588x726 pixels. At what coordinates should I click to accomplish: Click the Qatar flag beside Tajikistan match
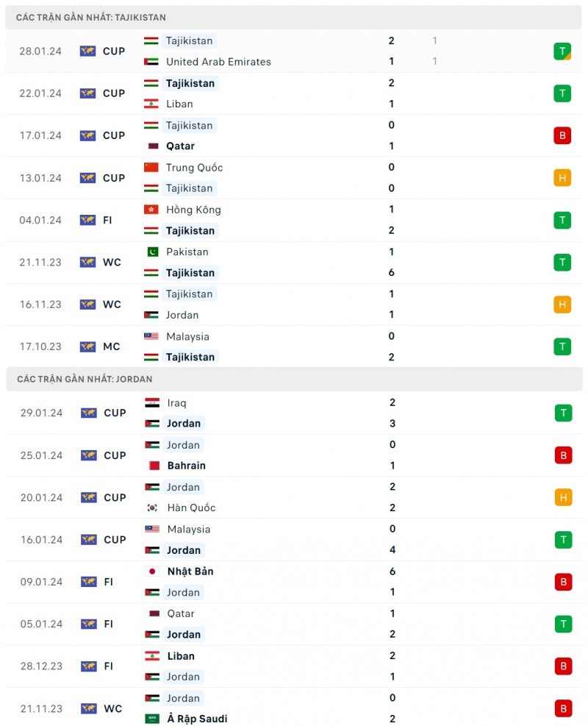pyautogui.click(x=153, y=146)
